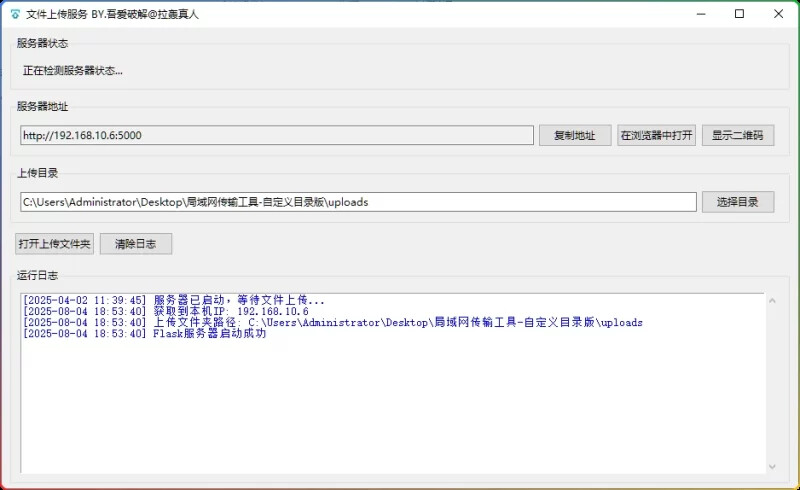This screenshot has height=490, width=800.
Task: Choose upload folder with 选择目录 button
Action: pyautogui.click(x=738, y=202)
